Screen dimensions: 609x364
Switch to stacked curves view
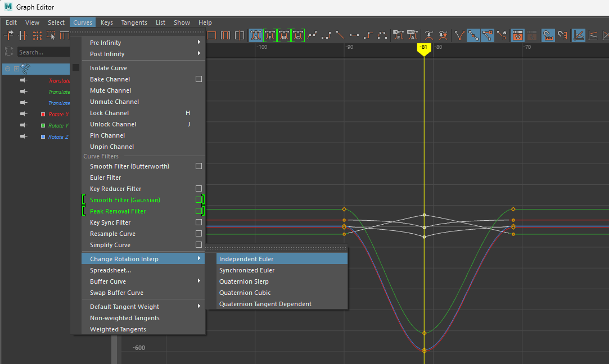tap(592, 35)
